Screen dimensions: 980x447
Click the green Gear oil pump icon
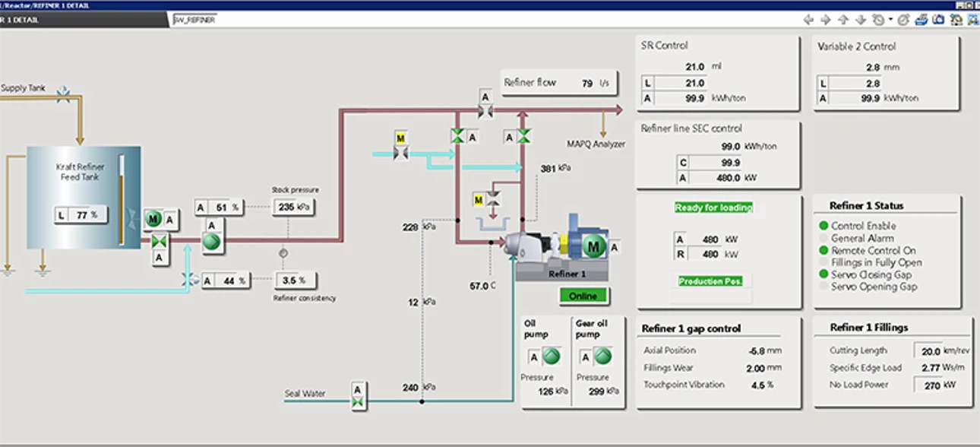[602, 357]
